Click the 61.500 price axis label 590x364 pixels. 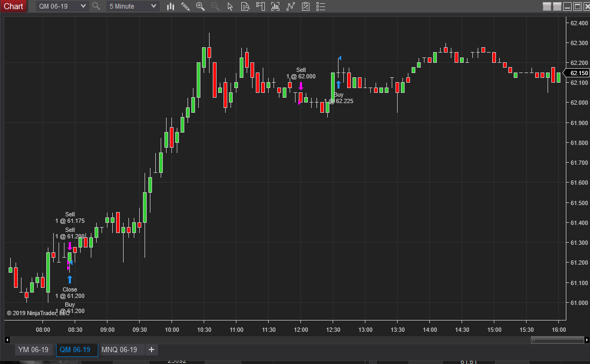pyautogui.click(x=579, y=203)
